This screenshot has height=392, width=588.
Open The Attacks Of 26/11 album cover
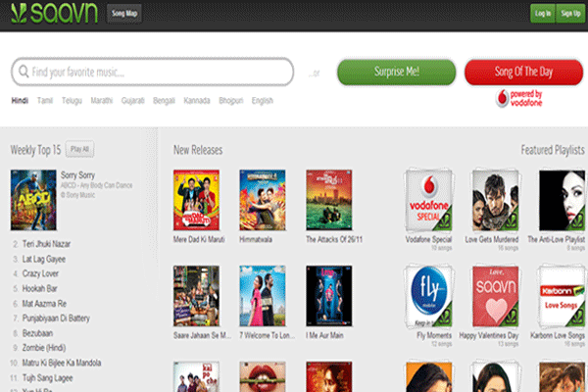point(329,200)
